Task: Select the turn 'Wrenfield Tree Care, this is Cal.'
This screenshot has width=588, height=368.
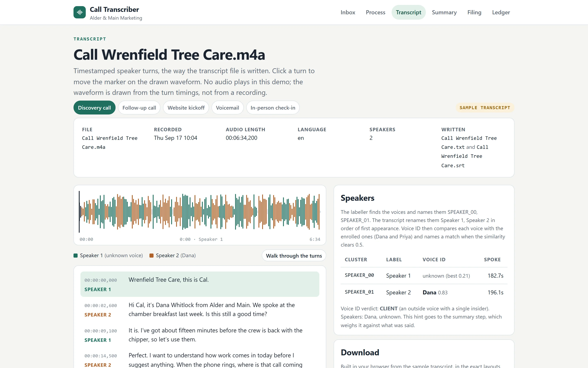Action: (x=200, y=284)
